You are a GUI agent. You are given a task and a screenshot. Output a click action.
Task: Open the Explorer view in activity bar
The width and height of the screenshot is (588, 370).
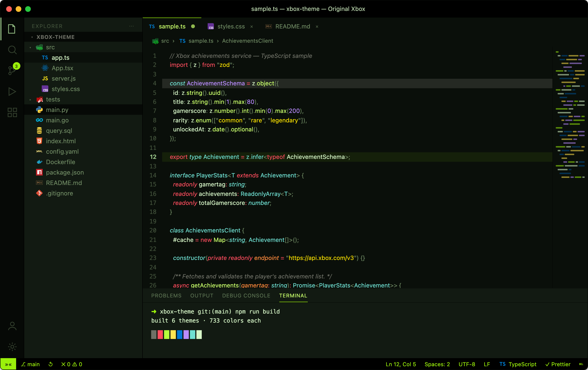click(x=12, y=29)
